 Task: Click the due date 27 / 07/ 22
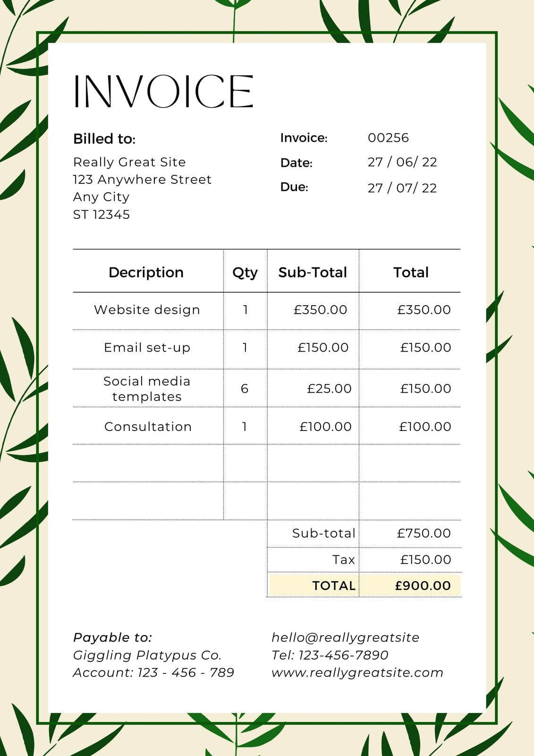point(402,188)
